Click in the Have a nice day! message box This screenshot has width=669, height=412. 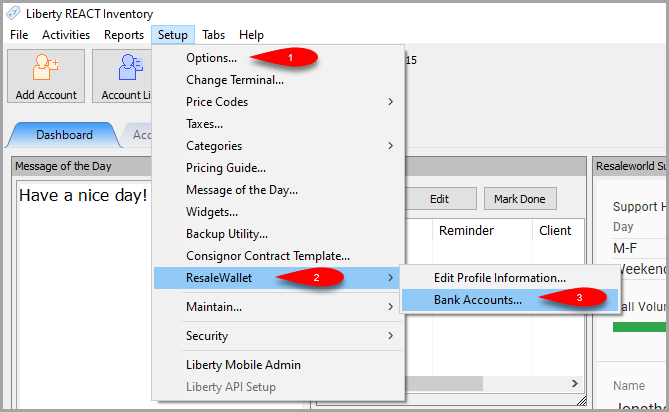tap(84, 294)
